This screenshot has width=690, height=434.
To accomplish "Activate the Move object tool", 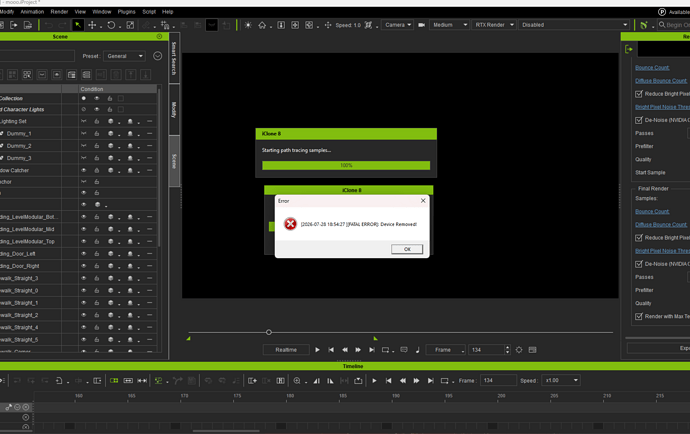I will (x=92, y=25).
